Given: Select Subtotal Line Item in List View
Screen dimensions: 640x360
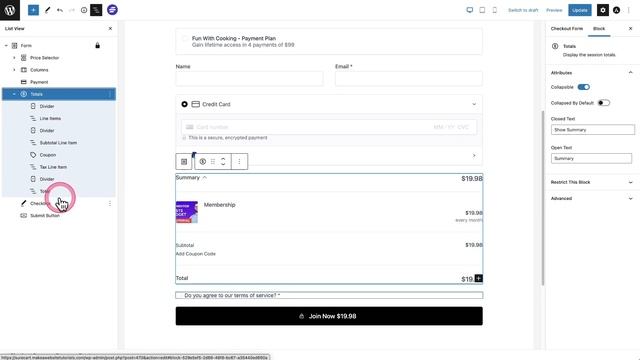Looking at the screenshot, I should (58, 143).
